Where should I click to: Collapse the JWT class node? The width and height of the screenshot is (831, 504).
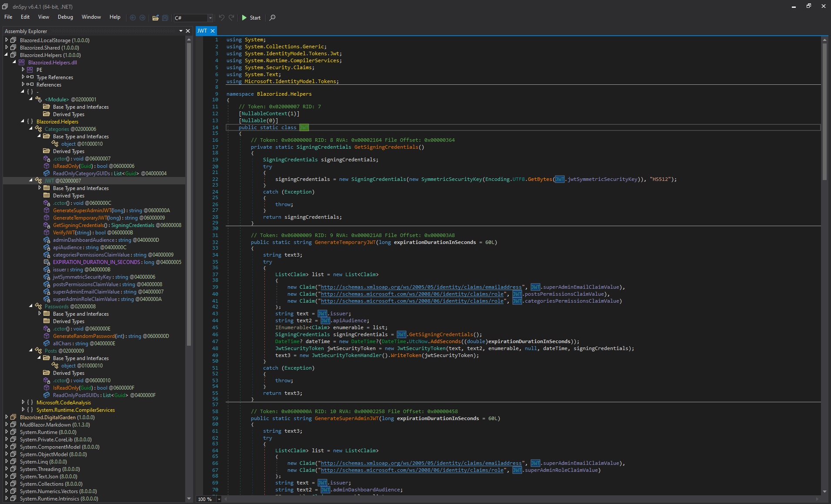pos(31,180)
